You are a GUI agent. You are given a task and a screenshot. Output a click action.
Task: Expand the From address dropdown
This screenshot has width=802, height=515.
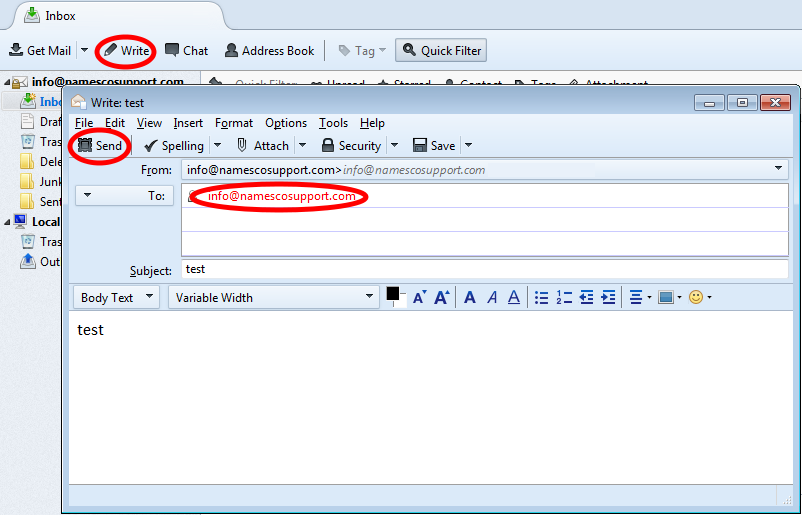tap(778, 169)
